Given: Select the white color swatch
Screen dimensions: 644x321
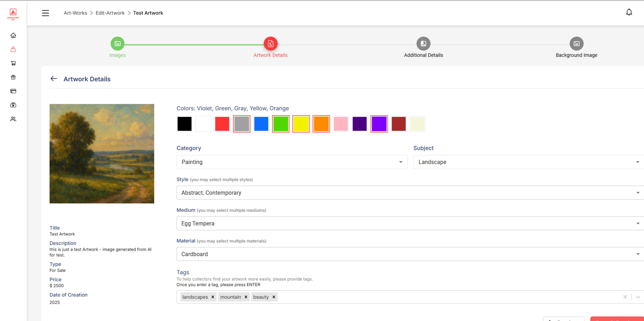Looking at the screenshot, I should pyautogui.click(x=203, y=124).
